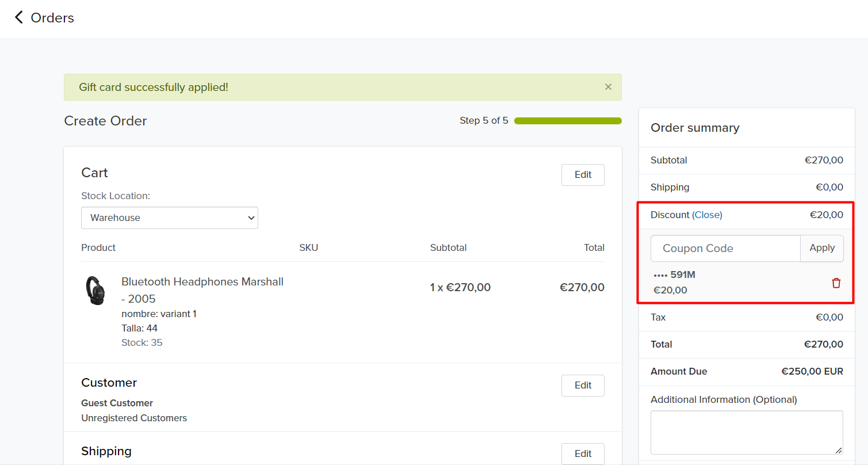Click the Step 5 of 5 progress bar
868x465 pixels.
[x=568, y=121]
